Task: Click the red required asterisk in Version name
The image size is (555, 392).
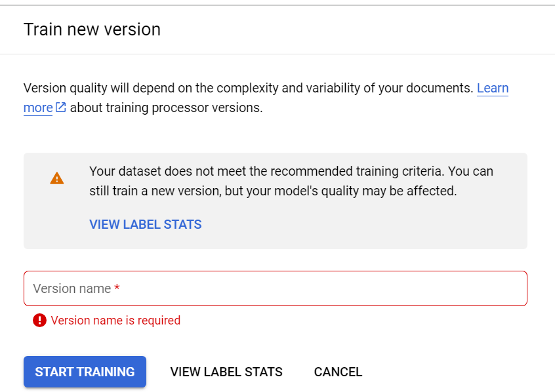Action: tap(117, 289)
